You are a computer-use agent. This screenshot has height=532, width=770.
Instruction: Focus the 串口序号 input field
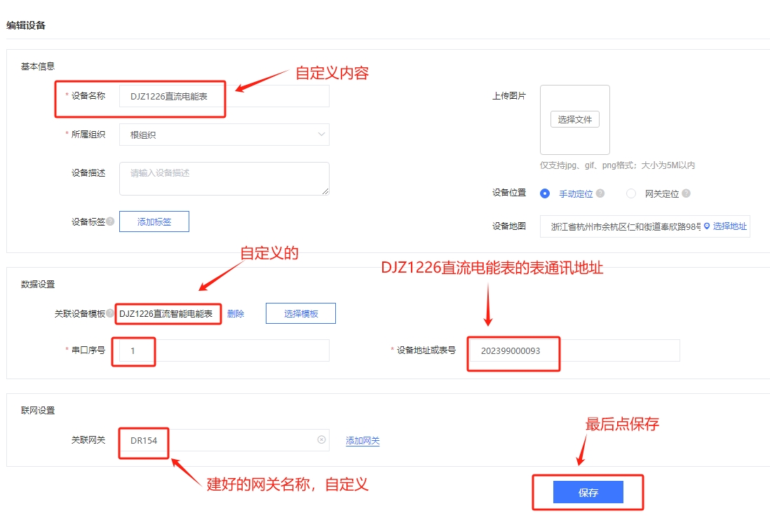224,350
